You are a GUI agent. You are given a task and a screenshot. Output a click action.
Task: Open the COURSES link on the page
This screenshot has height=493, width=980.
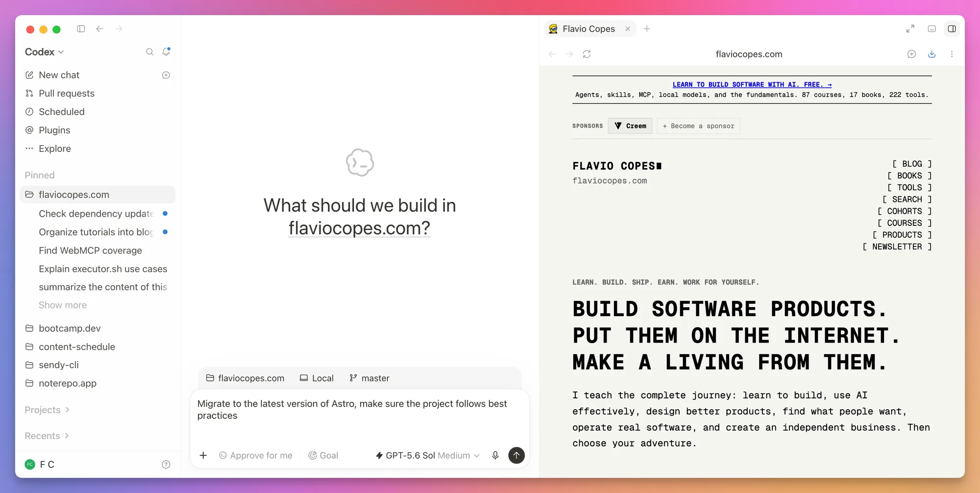[x=905, y=223]
